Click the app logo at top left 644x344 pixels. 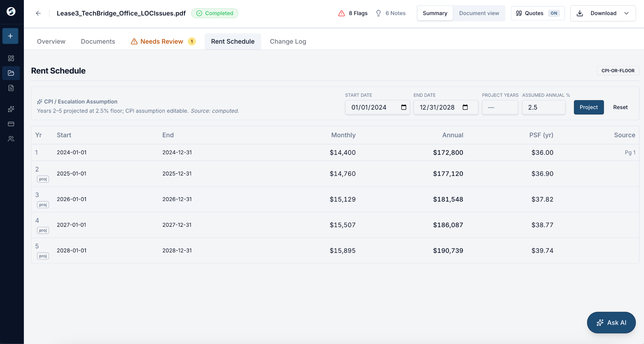pos(11,12)
